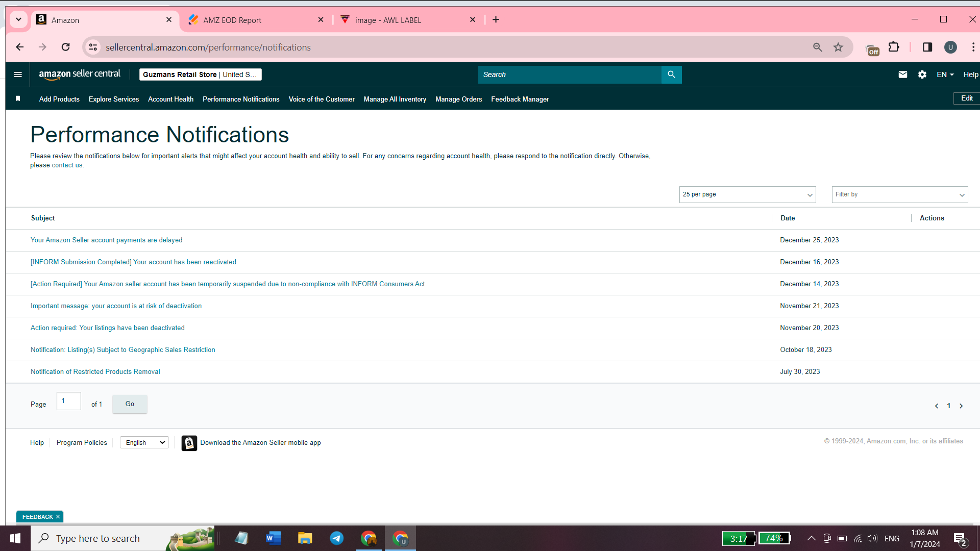Click the Edit button in navigation bar

(x=967, y=98)
